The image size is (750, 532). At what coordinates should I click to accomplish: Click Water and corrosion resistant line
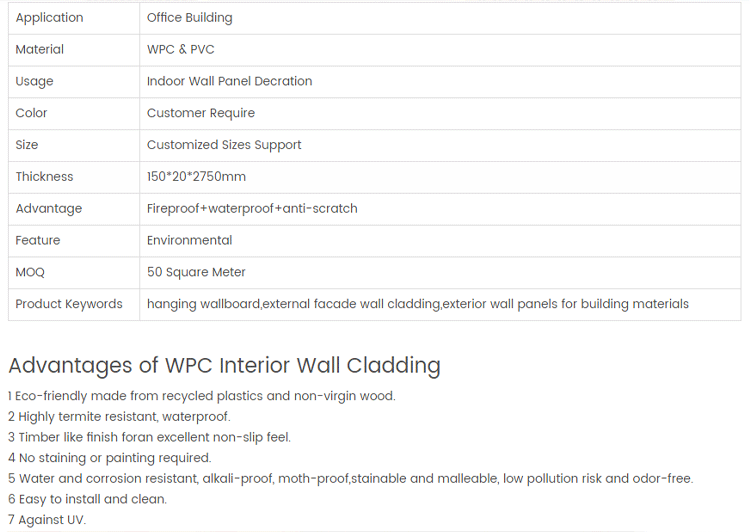tap(351, 478)
